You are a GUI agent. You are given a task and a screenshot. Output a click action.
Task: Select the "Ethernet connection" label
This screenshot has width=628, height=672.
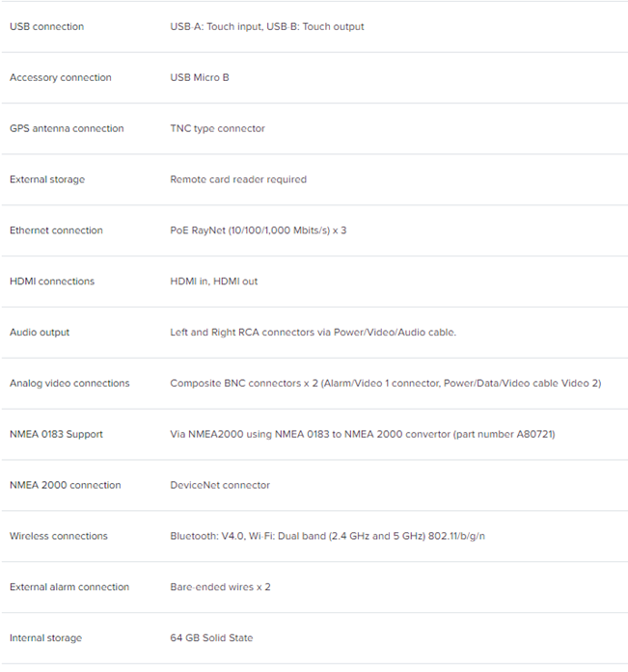tap(56, 230)
